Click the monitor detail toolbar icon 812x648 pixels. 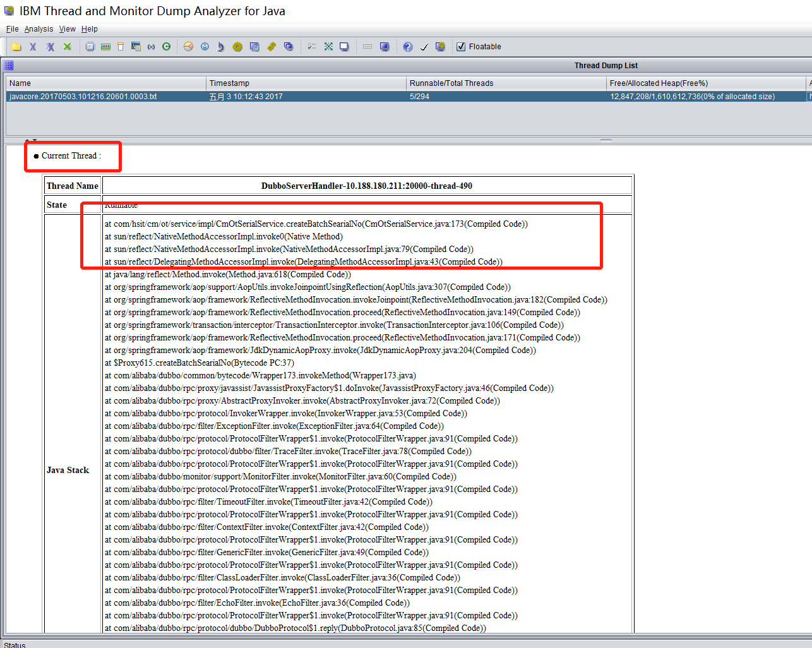pos(254,47)
